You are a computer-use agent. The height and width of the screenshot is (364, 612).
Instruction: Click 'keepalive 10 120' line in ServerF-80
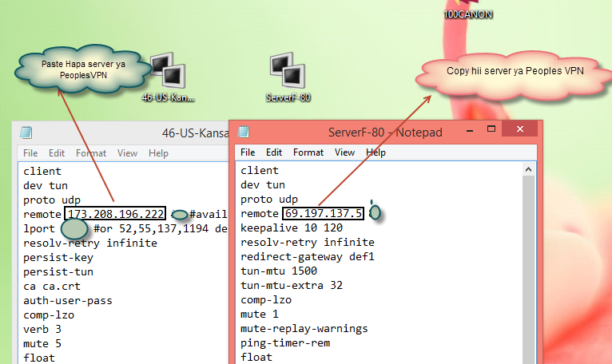(x=292, y=227)
